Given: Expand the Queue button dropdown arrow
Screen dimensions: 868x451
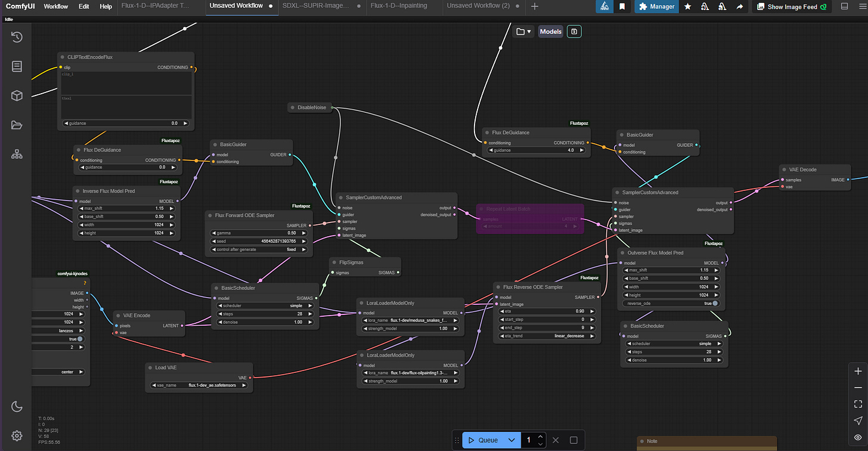Looking at the screenshot, I should point(511,440).
